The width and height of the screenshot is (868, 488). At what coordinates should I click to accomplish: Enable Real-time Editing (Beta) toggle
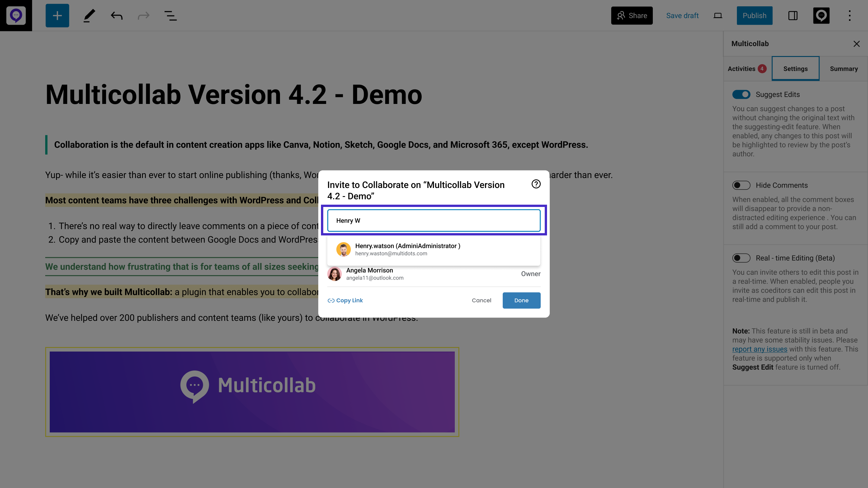tap(741, 258)
